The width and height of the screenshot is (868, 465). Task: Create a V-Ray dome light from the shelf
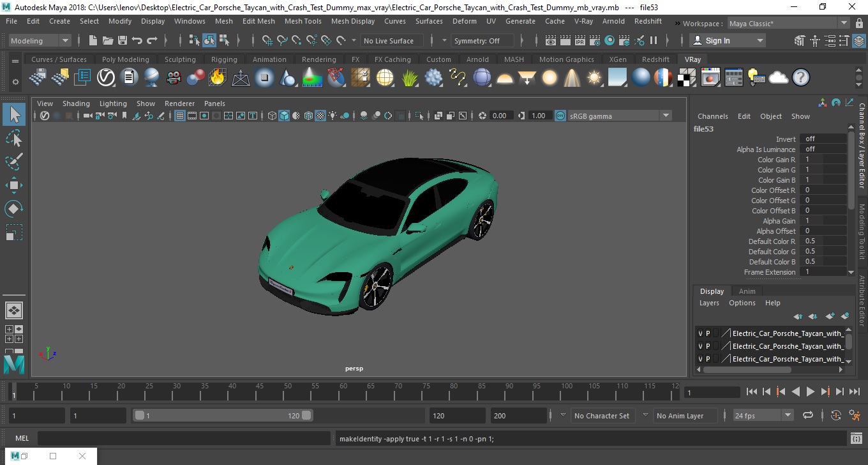[x=505, y=78]
